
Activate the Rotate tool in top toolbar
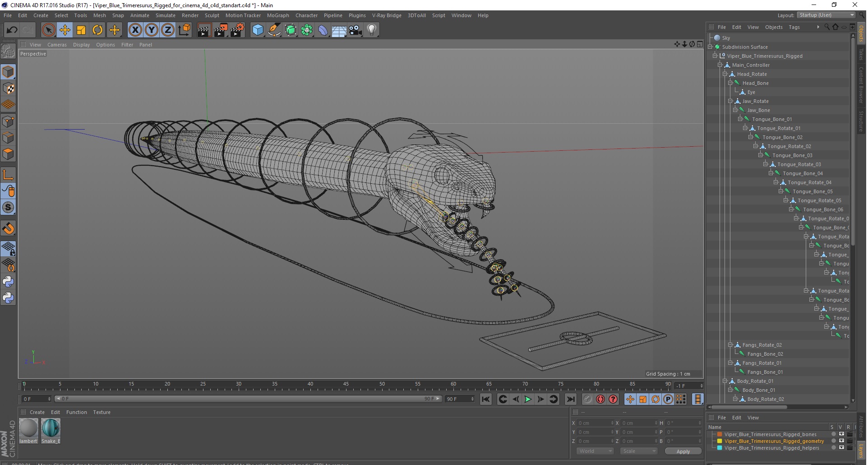97,30
